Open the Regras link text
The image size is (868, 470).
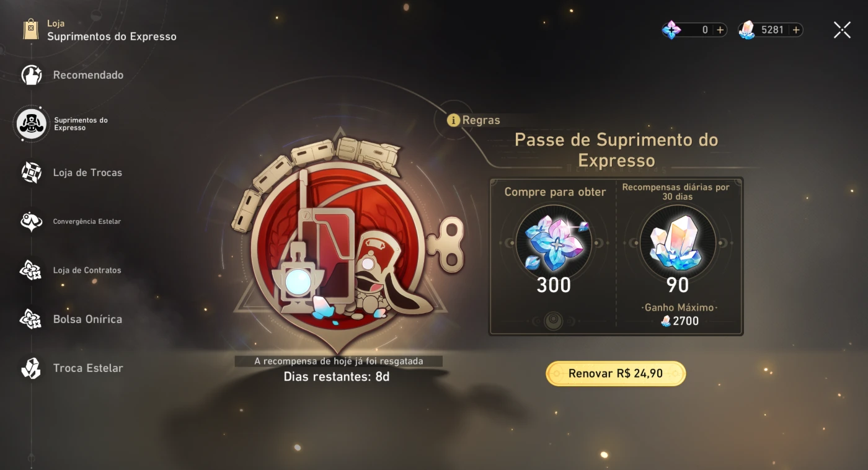pyautogui.click(x=481, y=120)
